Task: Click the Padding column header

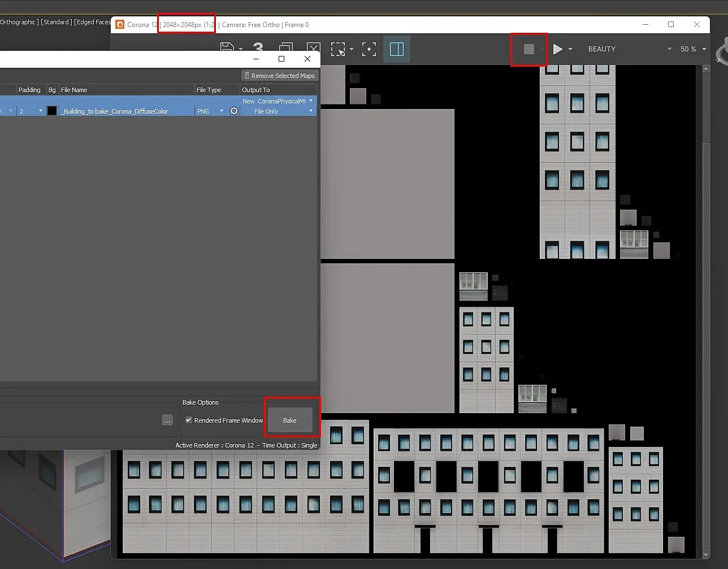Action: click(29, 90)
